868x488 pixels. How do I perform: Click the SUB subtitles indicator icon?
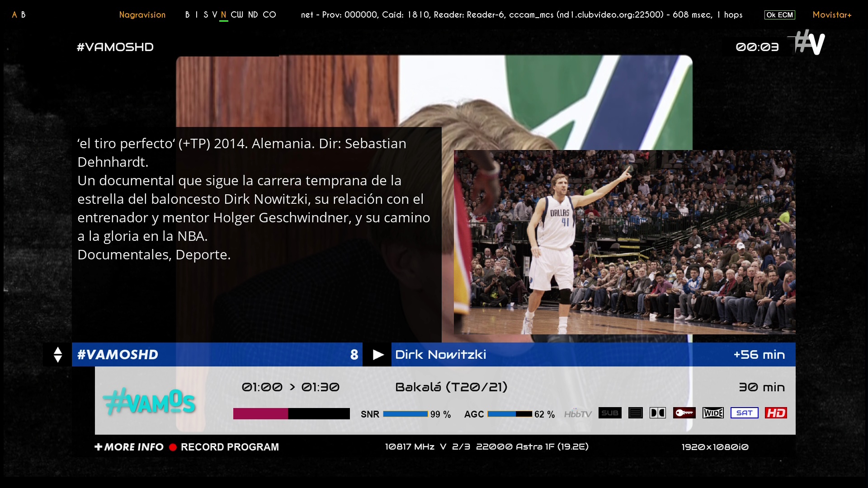(x=610, y=413)
